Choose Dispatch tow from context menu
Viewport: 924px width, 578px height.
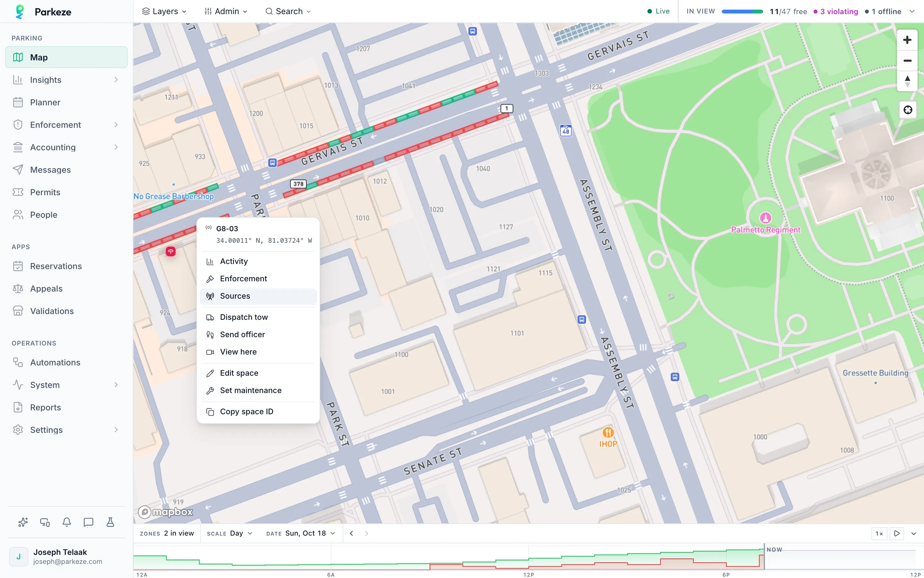tap(258, 317)
